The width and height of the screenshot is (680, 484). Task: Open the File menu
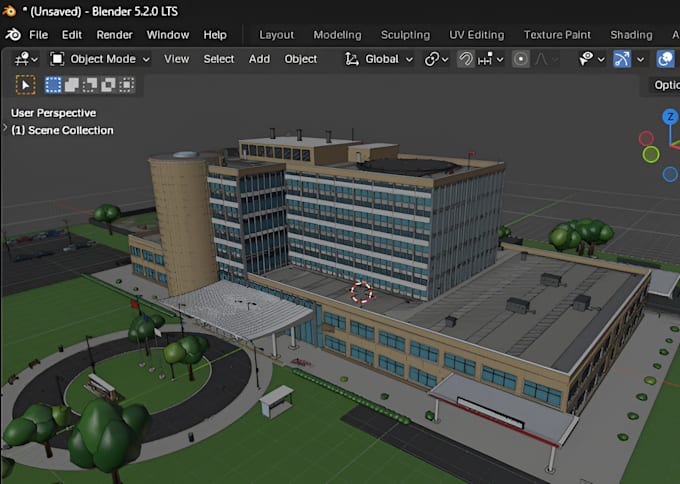pos(38,35)
